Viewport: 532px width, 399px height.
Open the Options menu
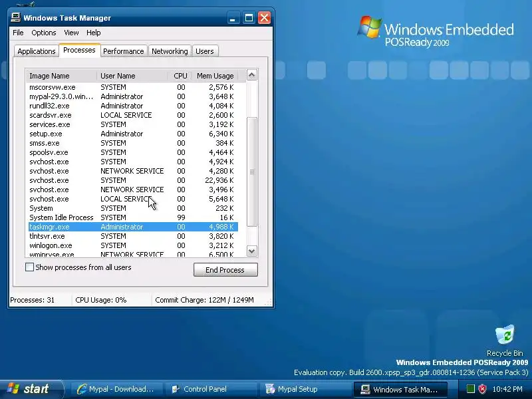44,33
